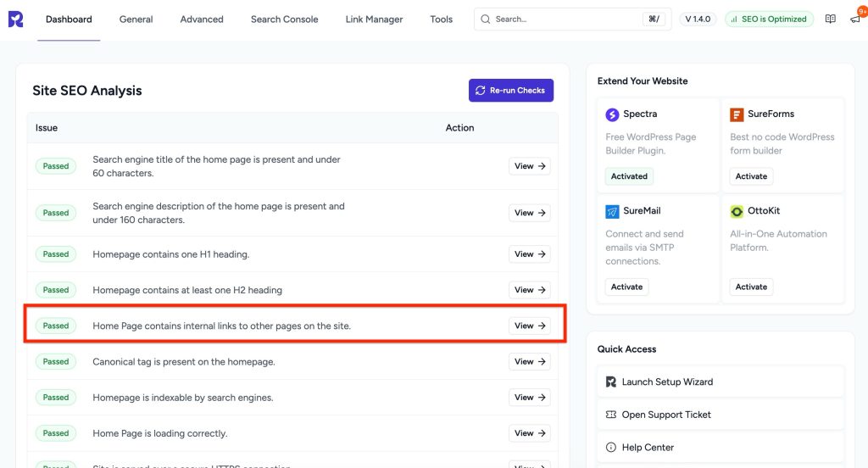Click the Spectra plugin icon
This screenshot has width=868, height=468.
pos(612,114)
